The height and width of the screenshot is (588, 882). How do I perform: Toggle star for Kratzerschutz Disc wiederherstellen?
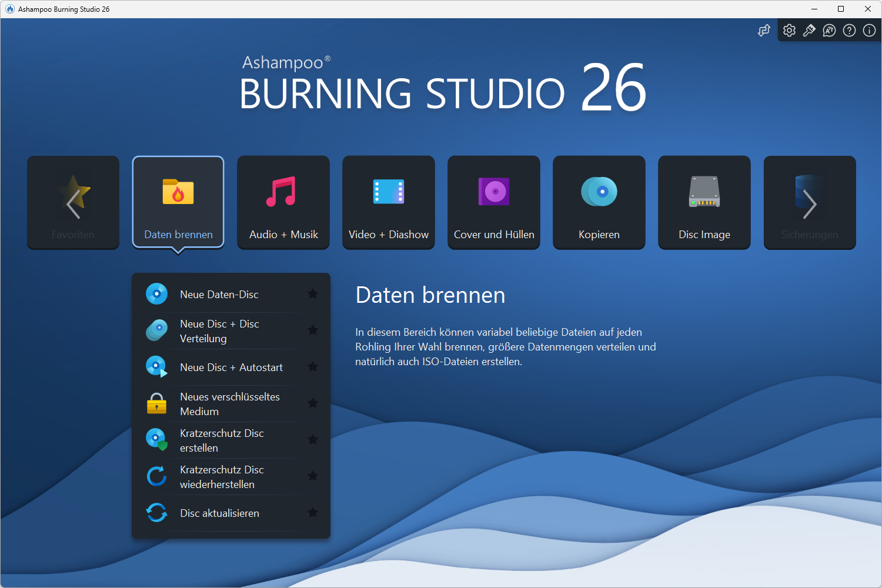313,476
